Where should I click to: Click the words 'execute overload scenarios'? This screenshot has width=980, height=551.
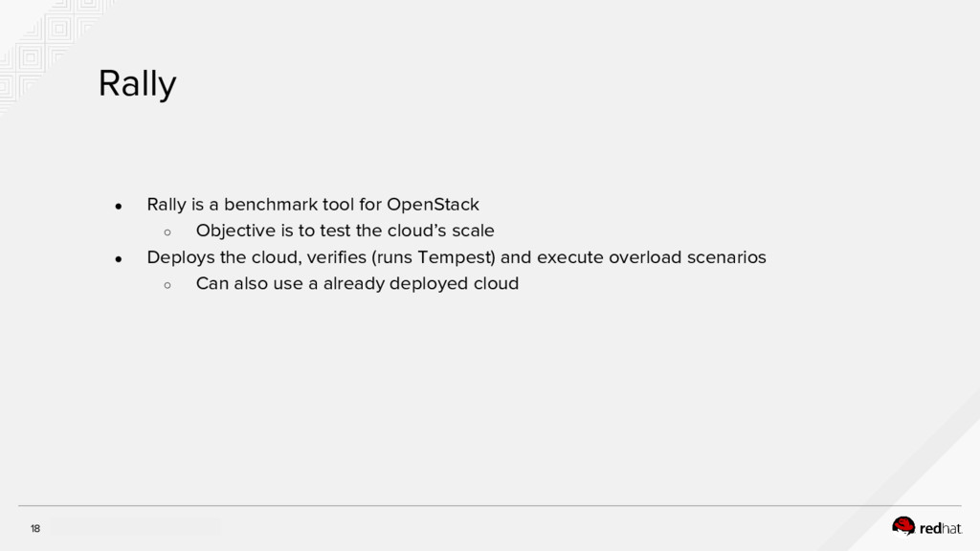[653, 257]
